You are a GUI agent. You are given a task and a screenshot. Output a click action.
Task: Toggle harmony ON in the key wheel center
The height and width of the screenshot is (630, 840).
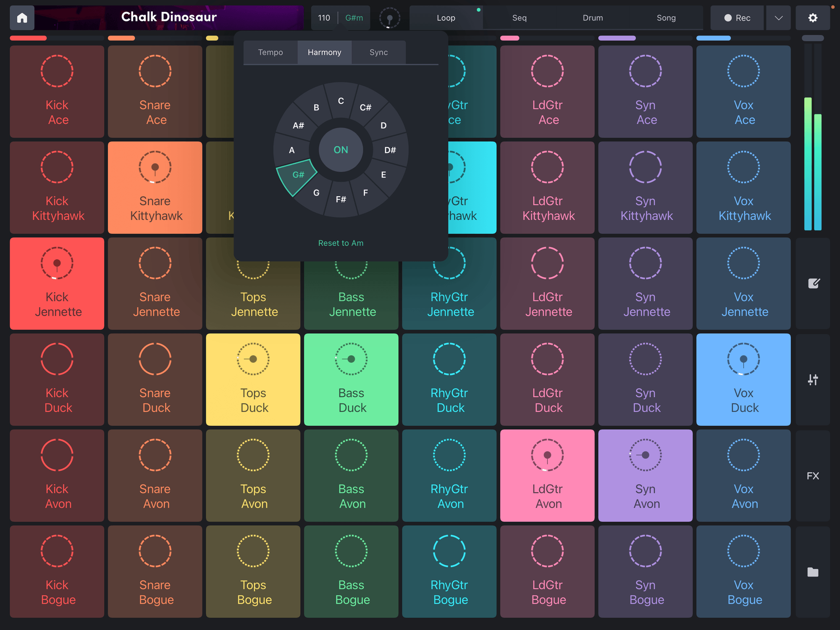click(x=341, y=150)
